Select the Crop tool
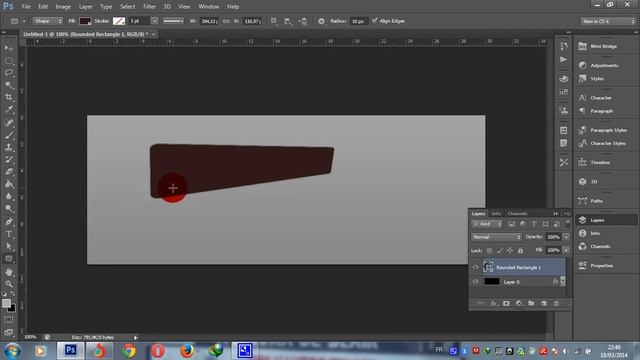 9,98
